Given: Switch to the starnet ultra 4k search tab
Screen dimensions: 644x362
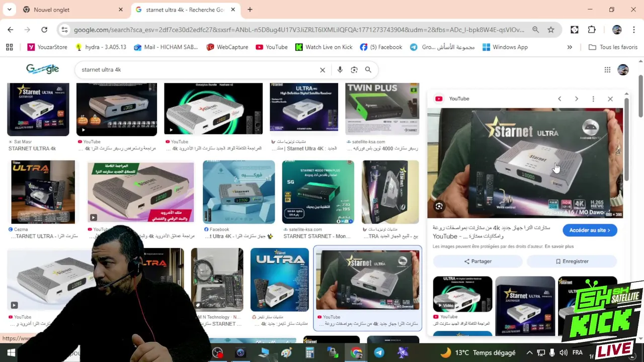Looking at the screenshot, I should (185, 10).
